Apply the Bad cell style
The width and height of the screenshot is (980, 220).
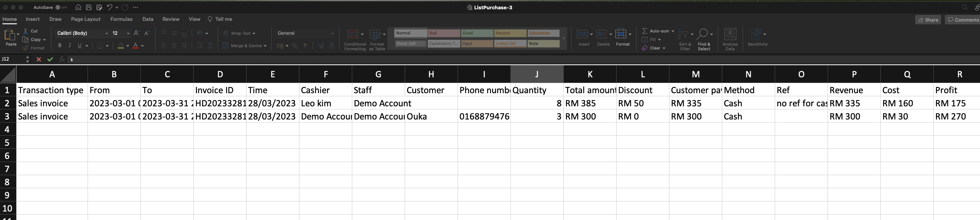(444, 33)
